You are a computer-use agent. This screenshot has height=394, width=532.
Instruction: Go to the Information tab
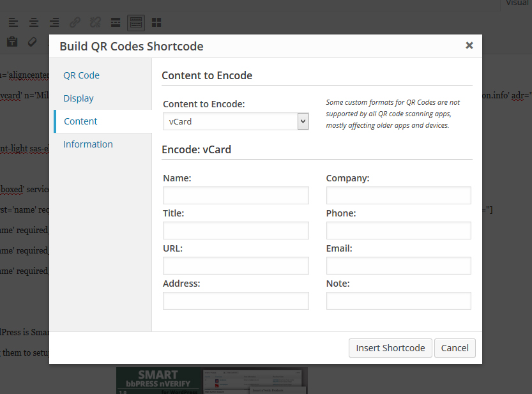88,144
